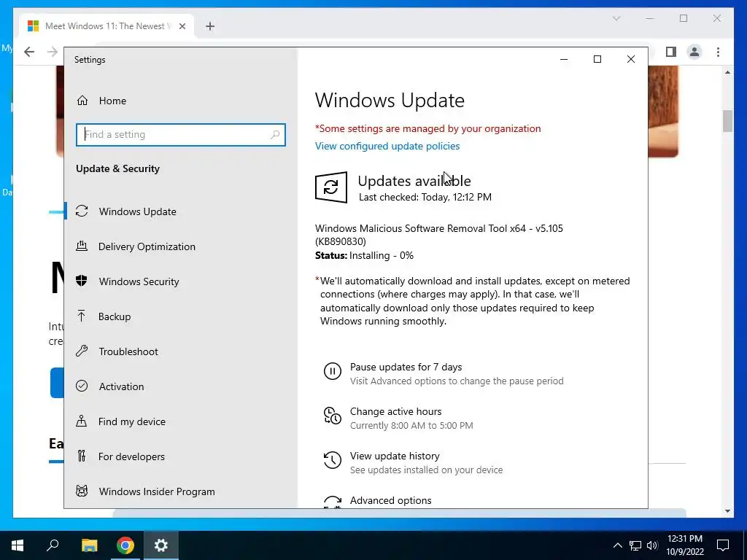
Task: Click the active hours clock icon
Action: [x=333, y=415]
